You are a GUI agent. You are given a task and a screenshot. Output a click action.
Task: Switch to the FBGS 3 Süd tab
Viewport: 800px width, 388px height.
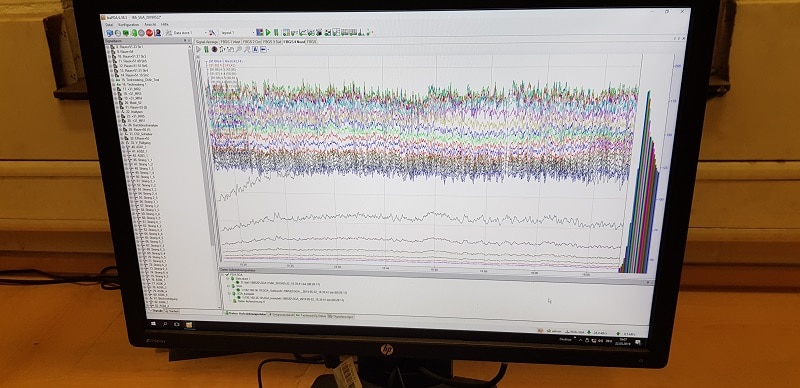tap(271, 42)
